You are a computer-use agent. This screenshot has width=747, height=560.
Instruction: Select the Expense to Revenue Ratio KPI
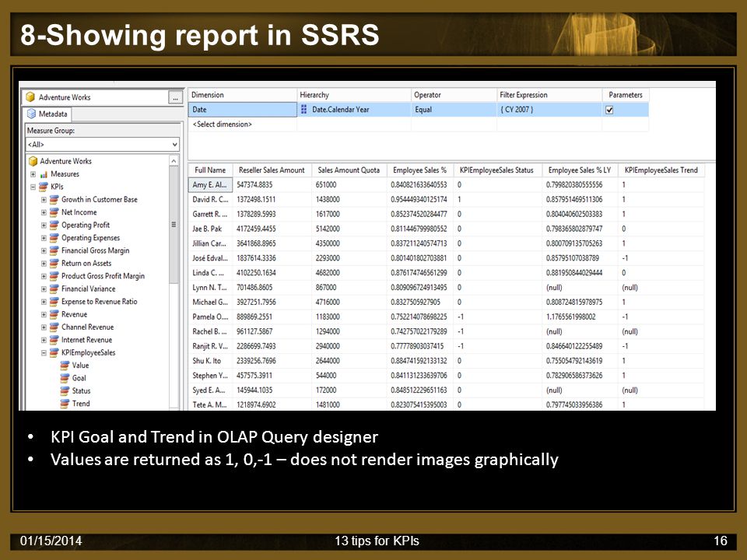pos(99,302)
